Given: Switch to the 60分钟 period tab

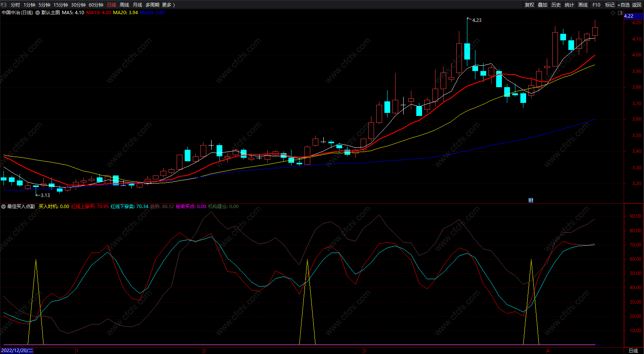Looking at the screenshot, I should coord(96,5).
